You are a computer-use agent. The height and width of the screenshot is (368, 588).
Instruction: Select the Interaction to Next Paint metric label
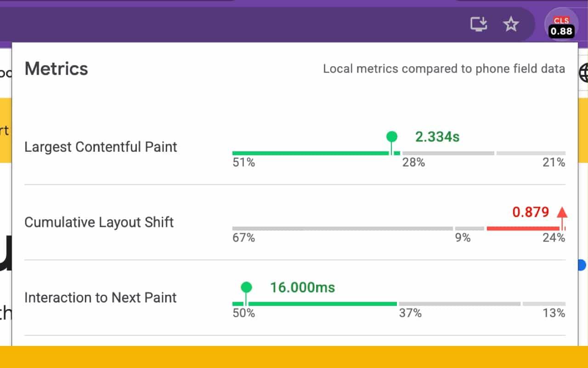[x=100, y=297]
